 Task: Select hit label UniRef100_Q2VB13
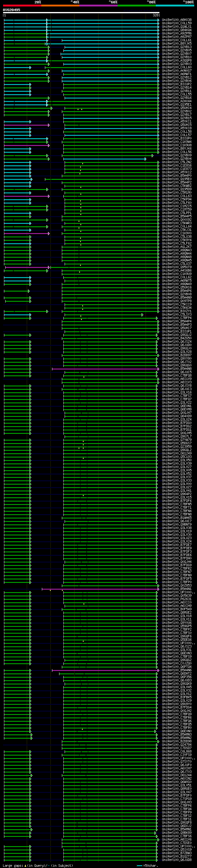click(177, 47)
